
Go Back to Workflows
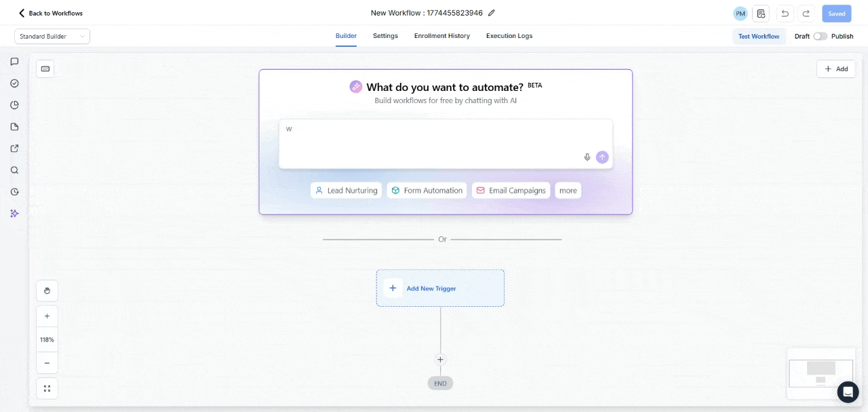pyautogui.click(x=51, y=14)
